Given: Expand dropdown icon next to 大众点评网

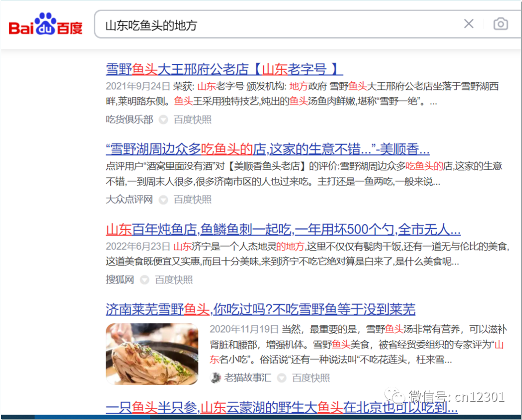Looking at the screenshot, I should click(x=163, y=200).
